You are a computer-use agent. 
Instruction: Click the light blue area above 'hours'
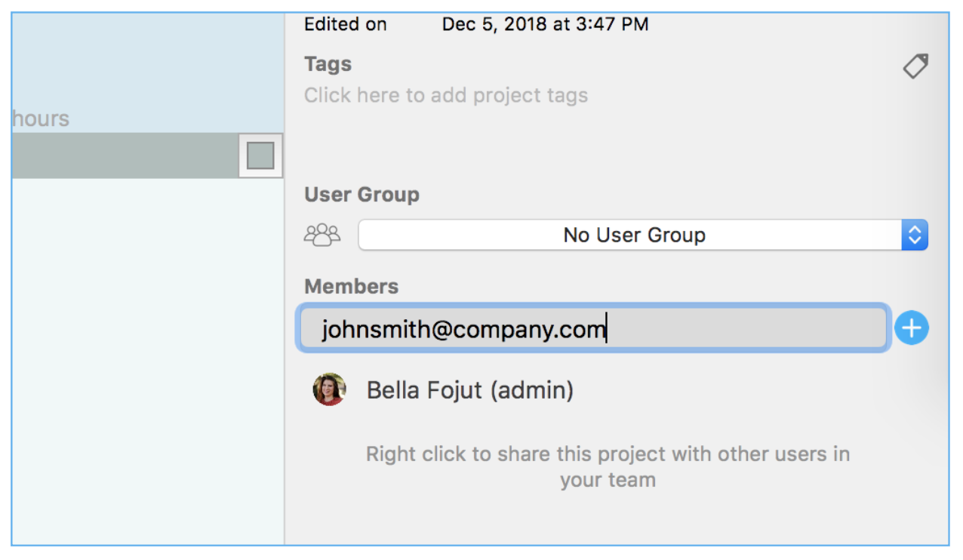pyautogui.click(x=147, y=60)
